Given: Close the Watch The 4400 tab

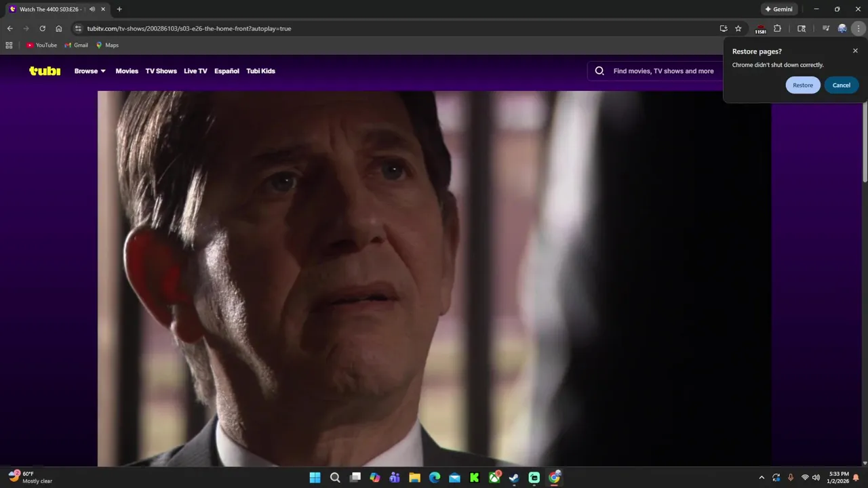Looking at the screenshot, I should (x=103, y=9).
